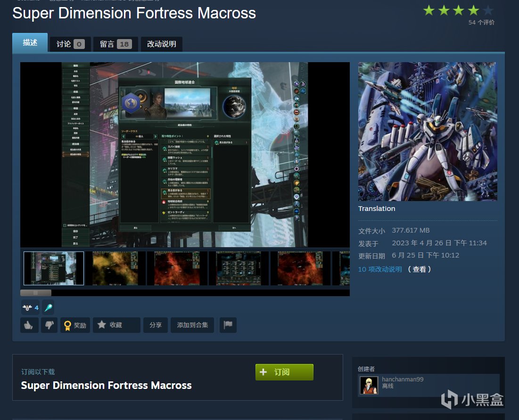The width and height of the screenshot is (519, 420).
Task: Open the 描述 tab
Action: click(x=30, y=43)
